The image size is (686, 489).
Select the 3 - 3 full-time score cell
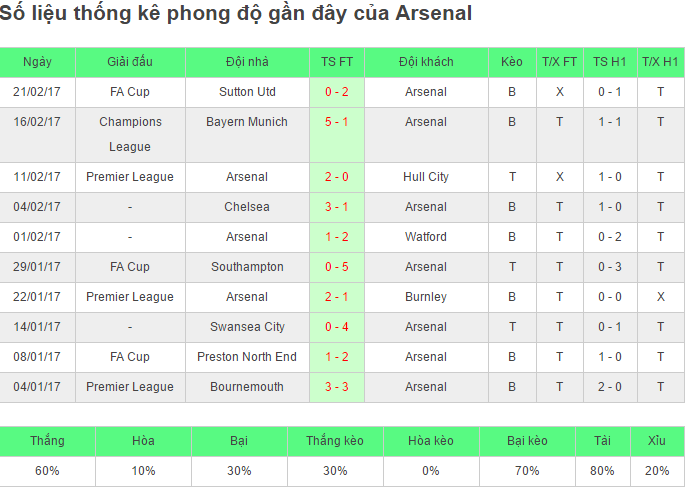(x=337, y=387)
